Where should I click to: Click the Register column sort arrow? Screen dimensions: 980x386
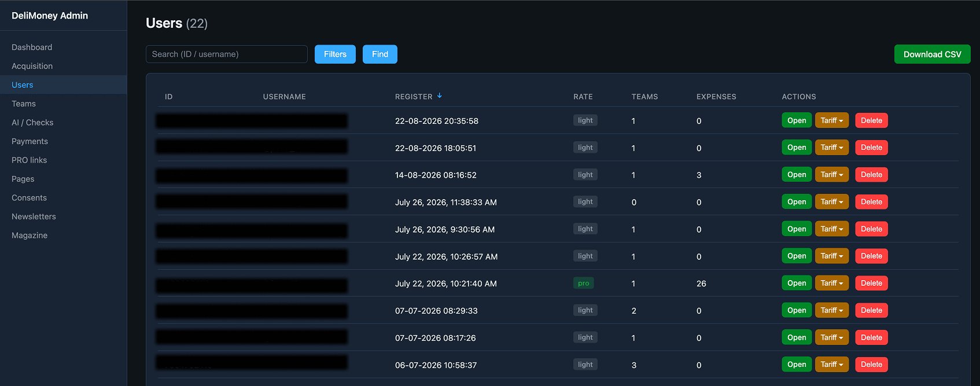point(440,96)
